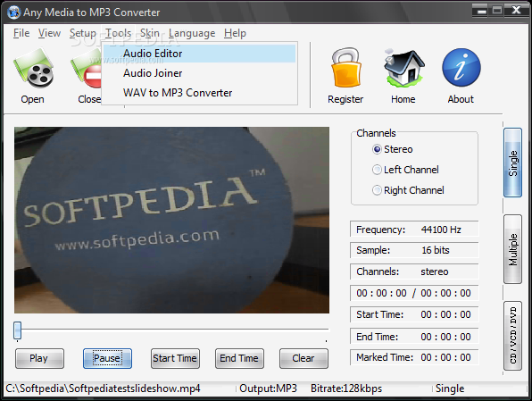Choose Audio Joiner from Tools menu
Viewport: 532px width, 401px height.
coord(200,73)
